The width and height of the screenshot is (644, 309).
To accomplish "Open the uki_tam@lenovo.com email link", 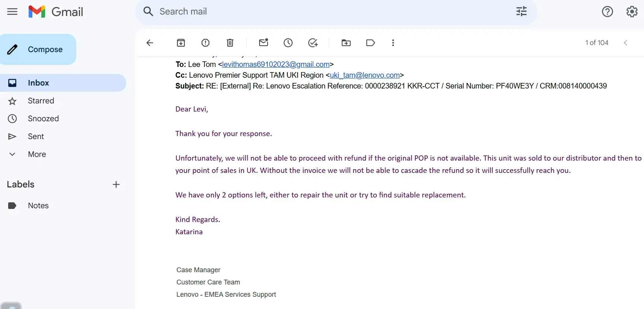I will (364, 75).
